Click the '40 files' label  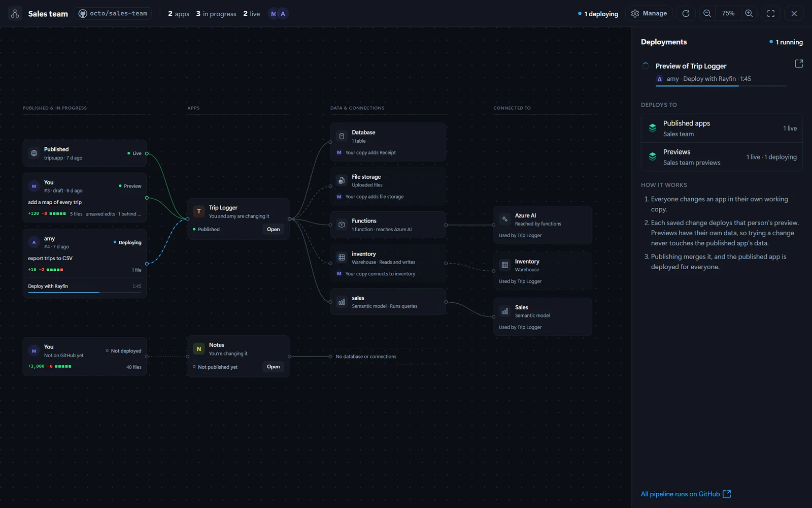pos(134,367)
